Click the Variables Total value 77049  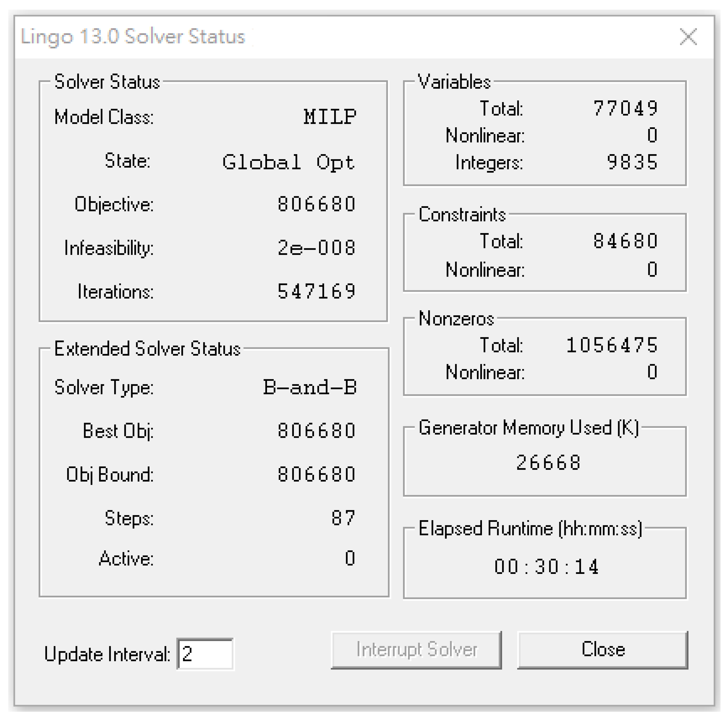[x=625, y=108]
